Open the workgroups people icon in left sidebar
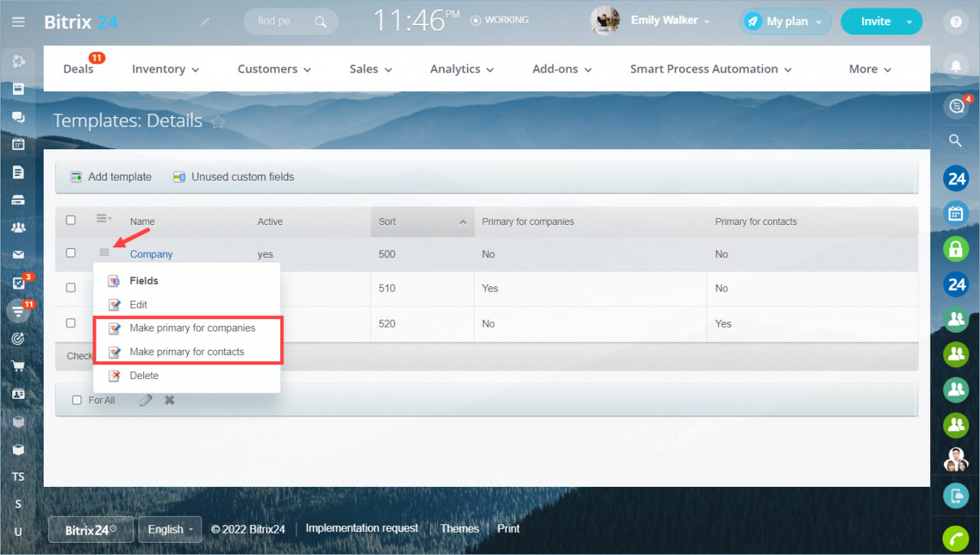This screenshot has height=555, width=980. coord(18,227)
